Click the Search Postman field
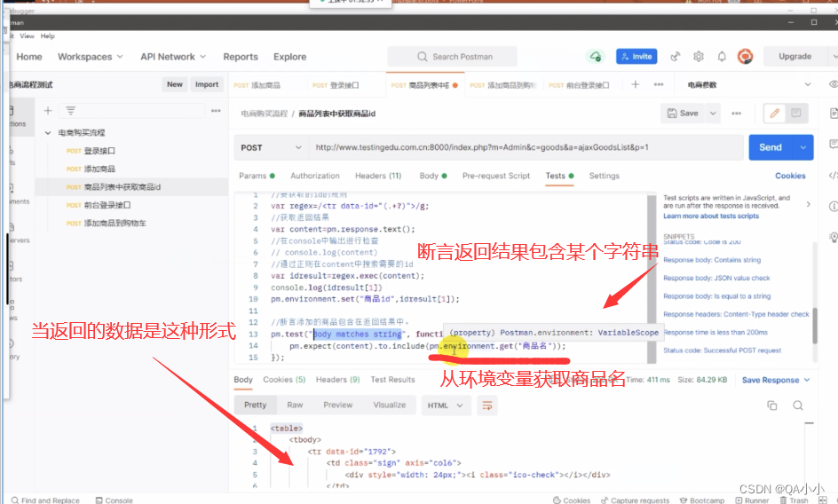 click(x=452, y=56)
